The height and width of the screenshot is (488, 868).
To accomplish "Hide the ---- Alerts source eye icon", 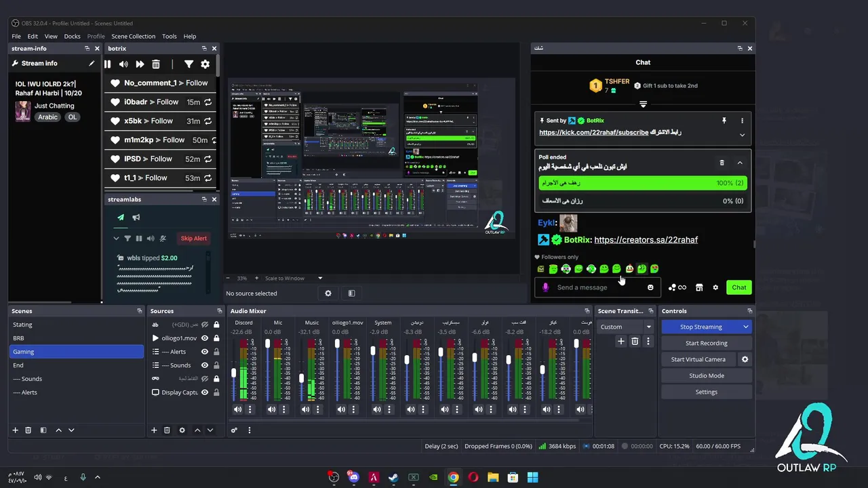I will 205,352.
